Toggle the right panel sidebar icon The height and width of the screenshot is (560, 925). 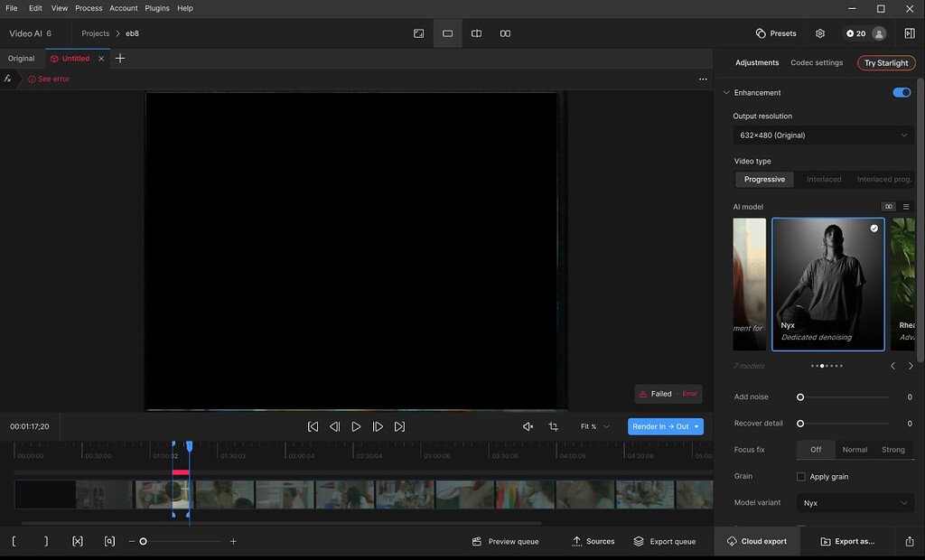point(909,33)
